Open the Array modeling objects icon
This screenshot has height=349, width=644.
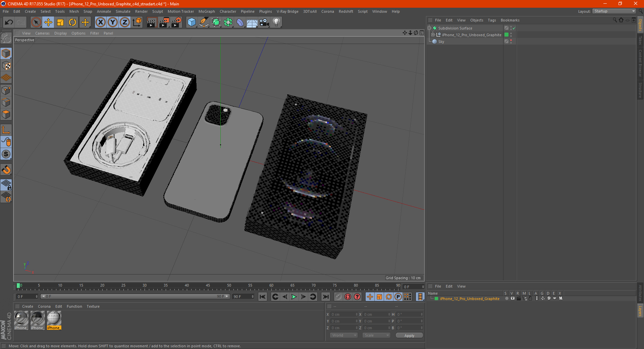[228, 22]
